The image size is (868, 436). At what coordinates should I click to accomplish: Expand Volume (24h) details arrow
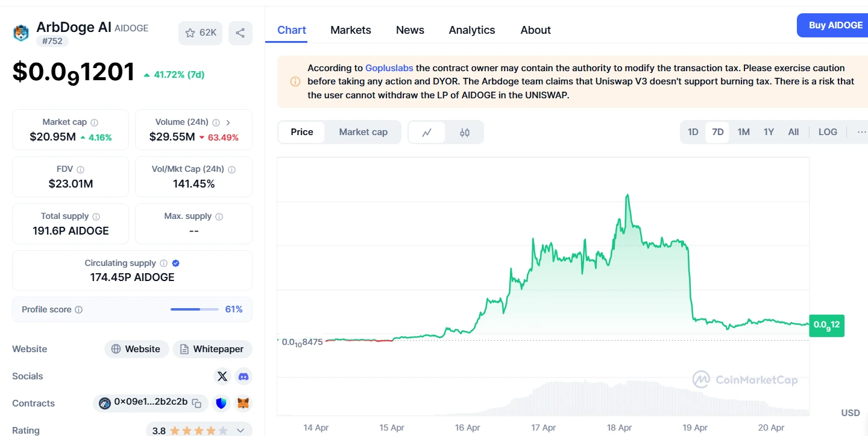click(x=228, y=122)
